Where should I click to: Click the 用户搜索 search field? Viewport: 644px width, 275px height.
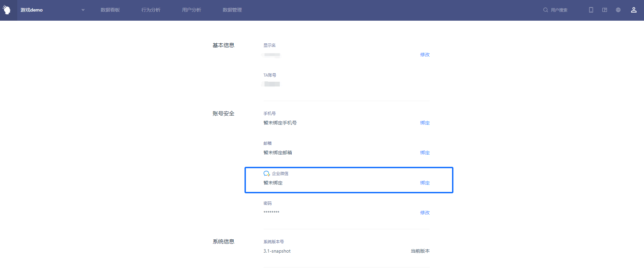tap(560, 10)
